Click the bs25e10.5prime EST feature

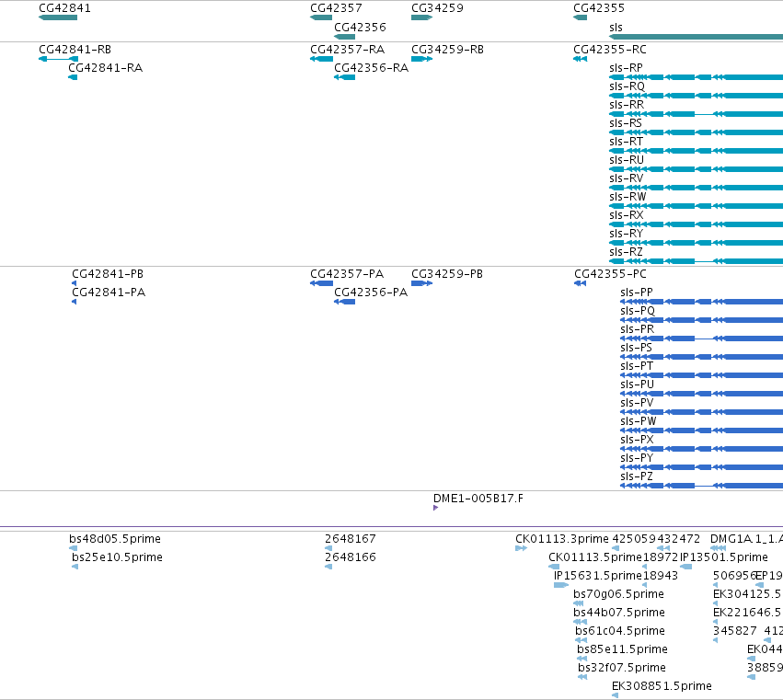(75, 568)
